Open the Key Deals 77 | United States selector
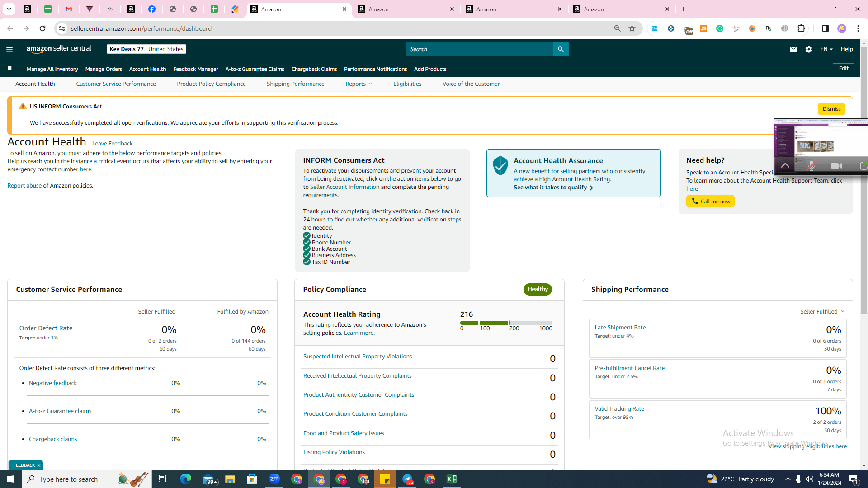This screenshot has width=868, height=488. coord(146,49)
